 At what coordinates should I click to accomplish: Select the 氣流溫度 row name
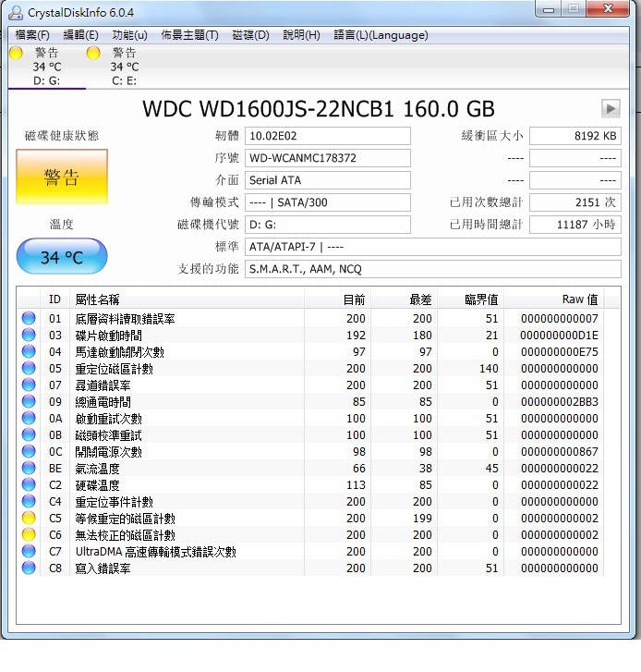tap(97, 469)
